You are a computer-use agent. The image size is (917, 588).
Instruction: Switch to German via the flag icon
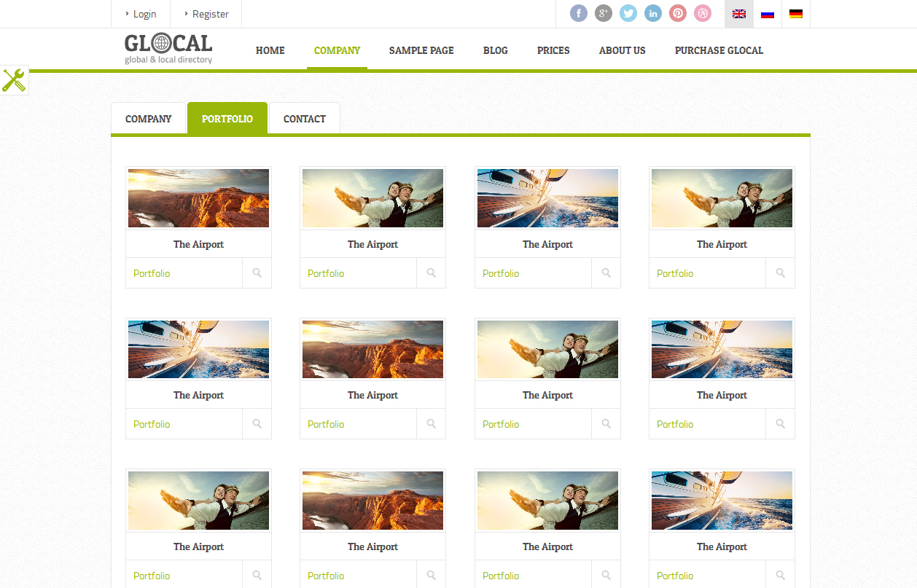click(x=795, y=13)
